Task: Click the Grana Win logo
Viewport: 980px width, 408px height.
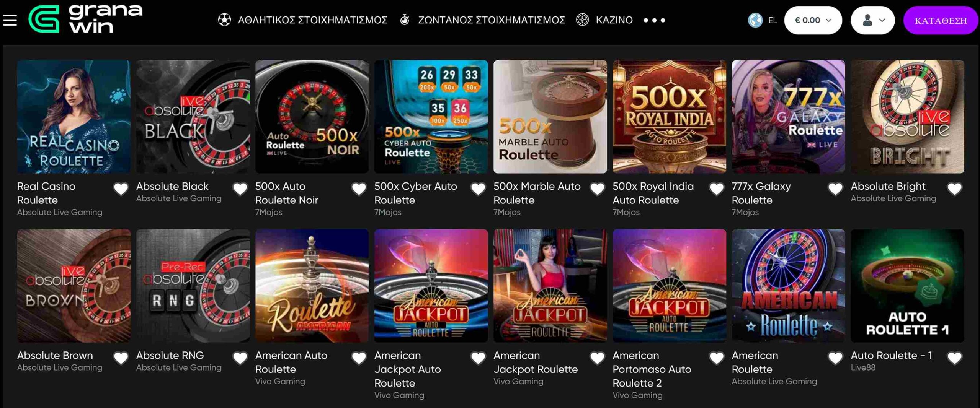Action: click(85, 18)
